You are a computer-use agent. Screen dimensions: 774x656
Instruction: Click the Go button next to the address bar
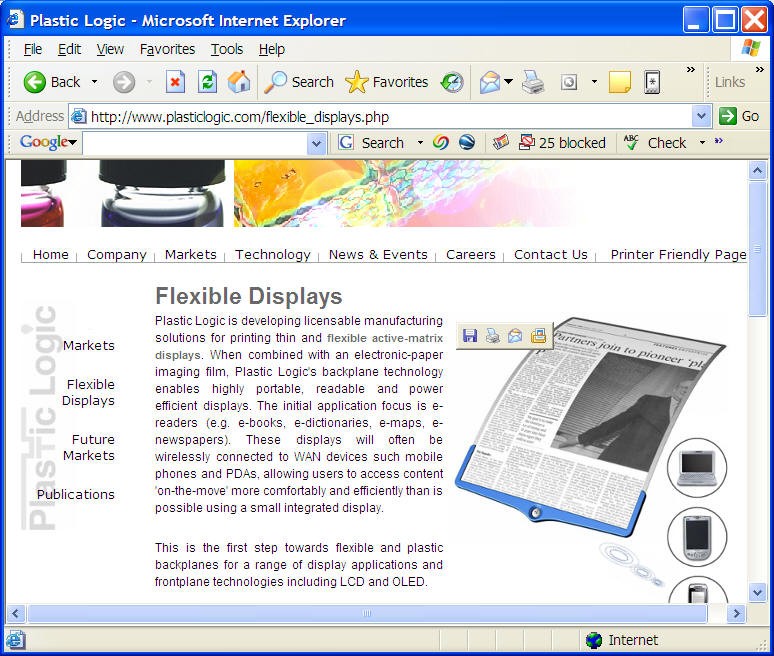pyautogui.click(x=739, y=116)
